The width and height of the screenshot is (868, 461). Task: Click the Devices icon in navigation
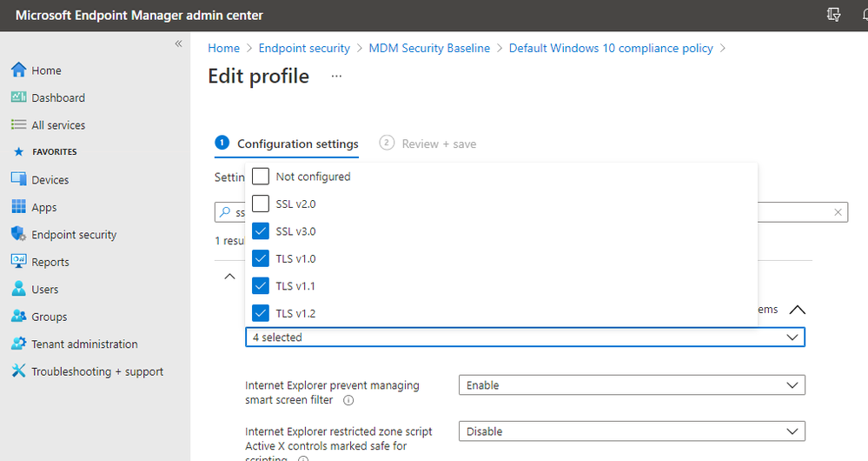coord(18,179)
